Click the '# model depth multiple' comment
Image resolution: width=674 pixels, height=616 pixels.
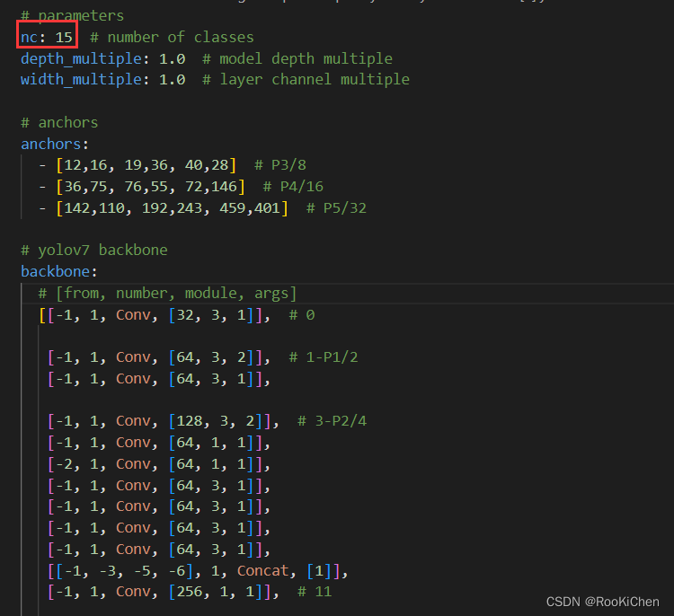[x=297, y=58]
